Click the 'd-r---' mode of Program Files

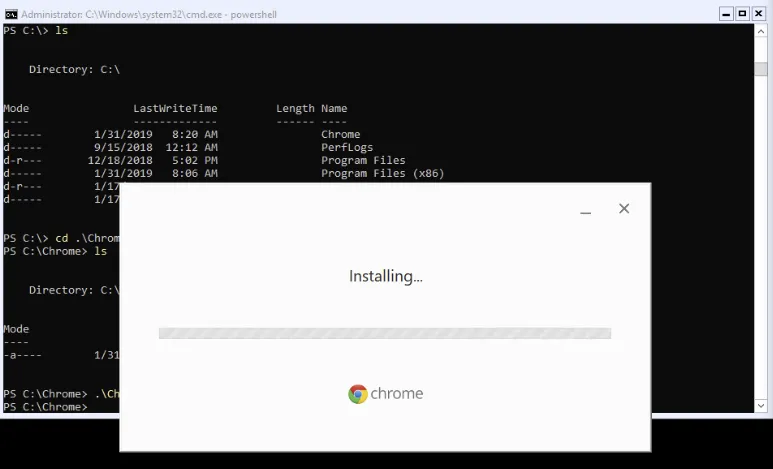(22, 160)
